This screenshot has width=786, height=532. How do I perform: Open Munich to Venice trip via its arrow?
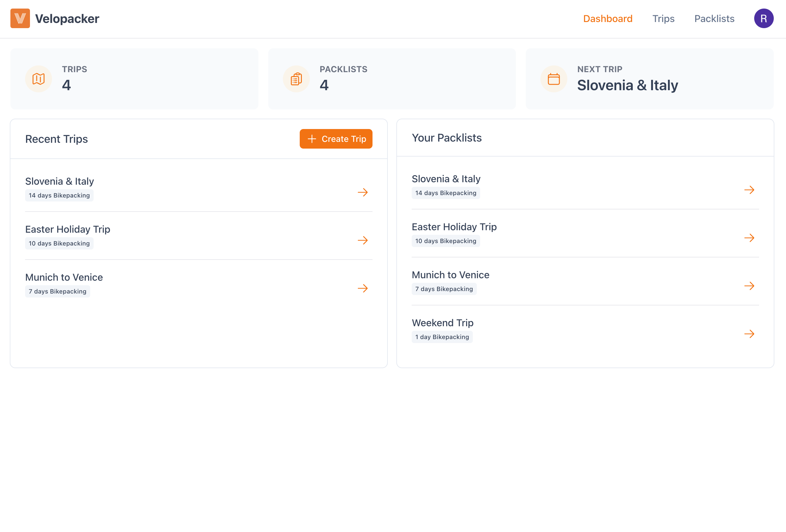click(362, 289)
